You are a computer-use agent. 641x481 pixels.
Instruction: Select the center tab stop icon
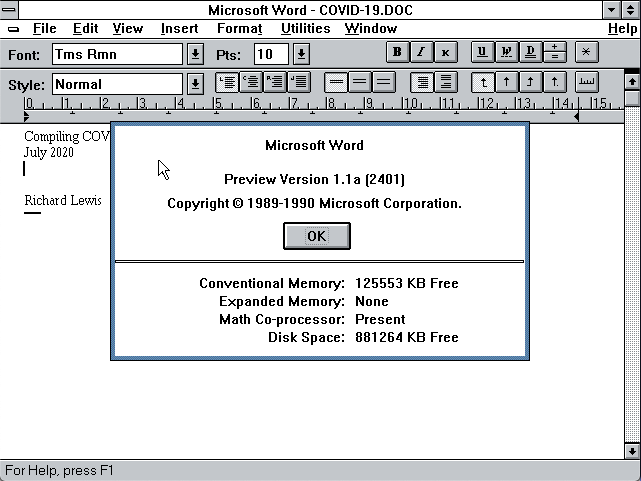(507, 83)
